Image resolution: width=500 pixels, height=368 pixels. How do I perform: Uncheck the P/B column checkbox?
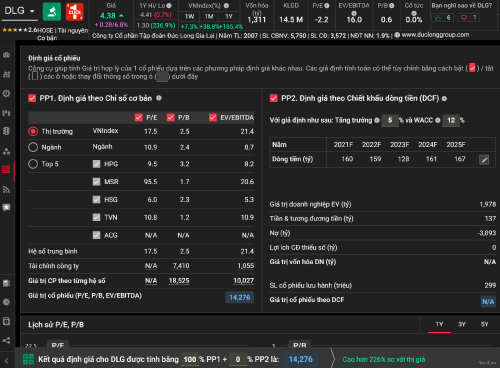[171, 117]
